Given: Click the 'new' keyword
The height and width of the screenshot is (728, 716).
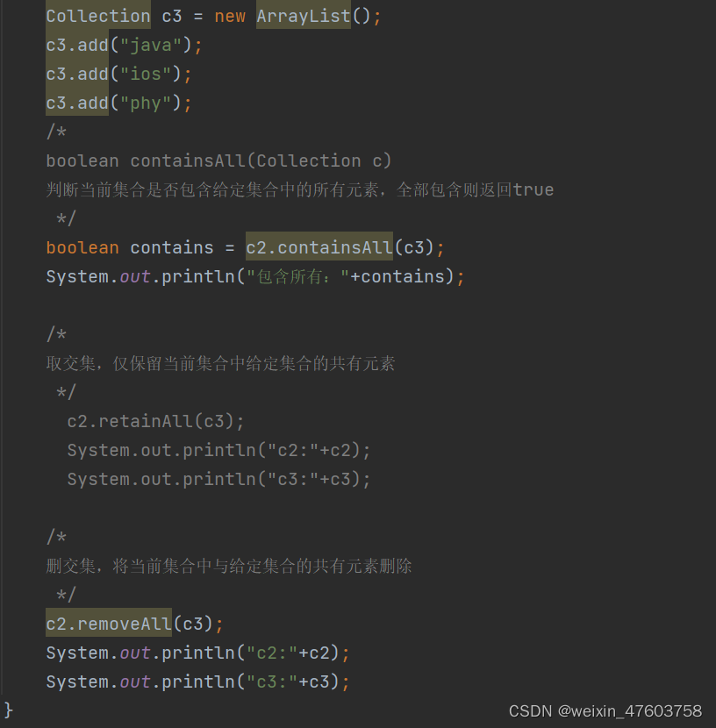Looking at the screenshot, I should click(230, 17).
